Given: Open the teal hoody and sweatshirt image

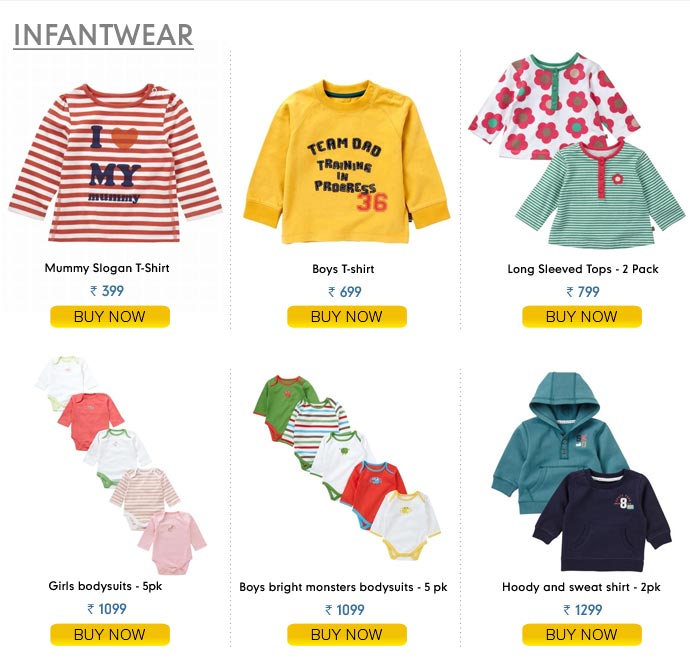Looking at the screenshot, I should (581, 472).
